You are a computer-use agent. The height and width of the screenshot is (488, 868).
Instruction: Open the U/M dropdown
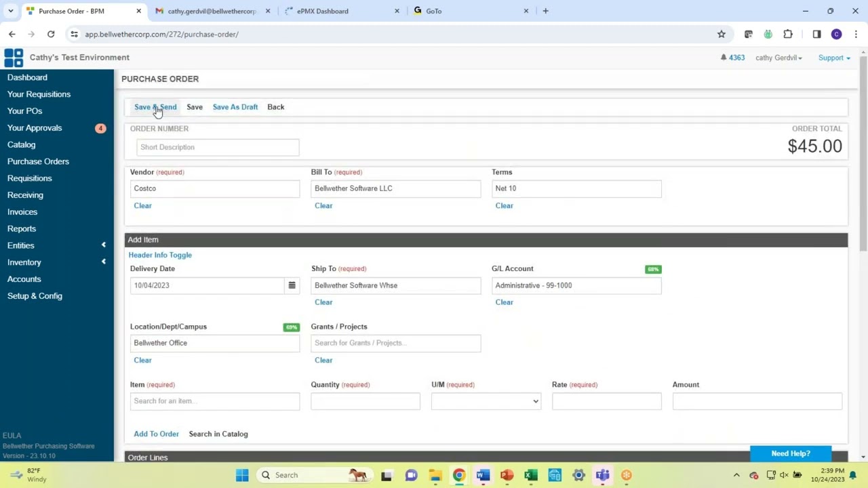[x=486, y=401]
